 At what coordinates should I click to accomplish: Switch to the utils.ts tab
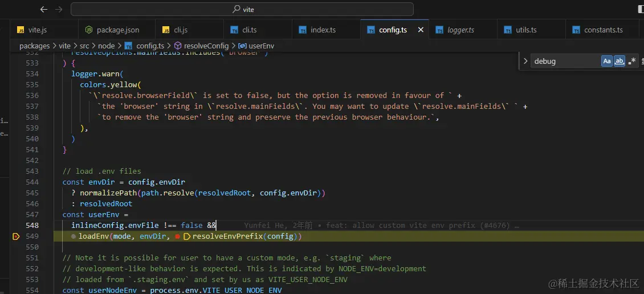pyautogui.click(x=531, y=30)
